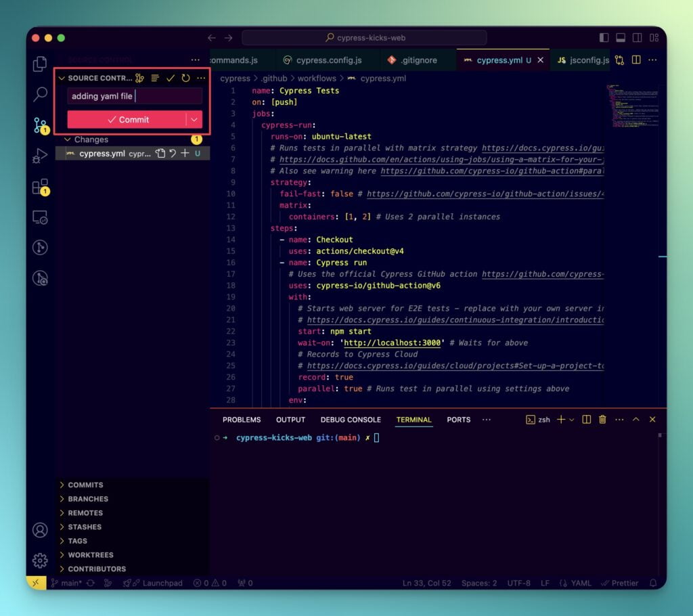Open customize layout icon in title bar
The image size is (693, 616).
tap(654, 38)
